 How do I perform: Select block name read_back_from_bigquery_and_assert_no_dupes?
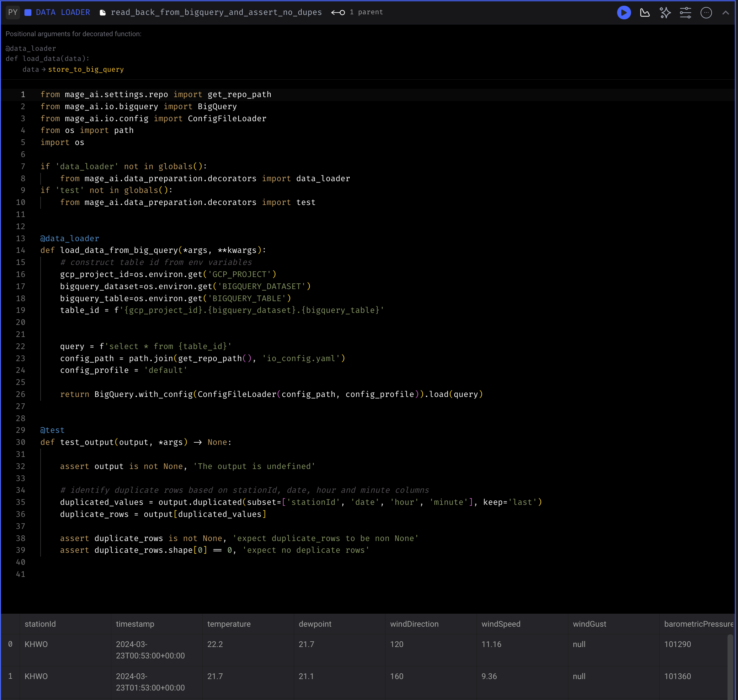(x=216, y=12)
